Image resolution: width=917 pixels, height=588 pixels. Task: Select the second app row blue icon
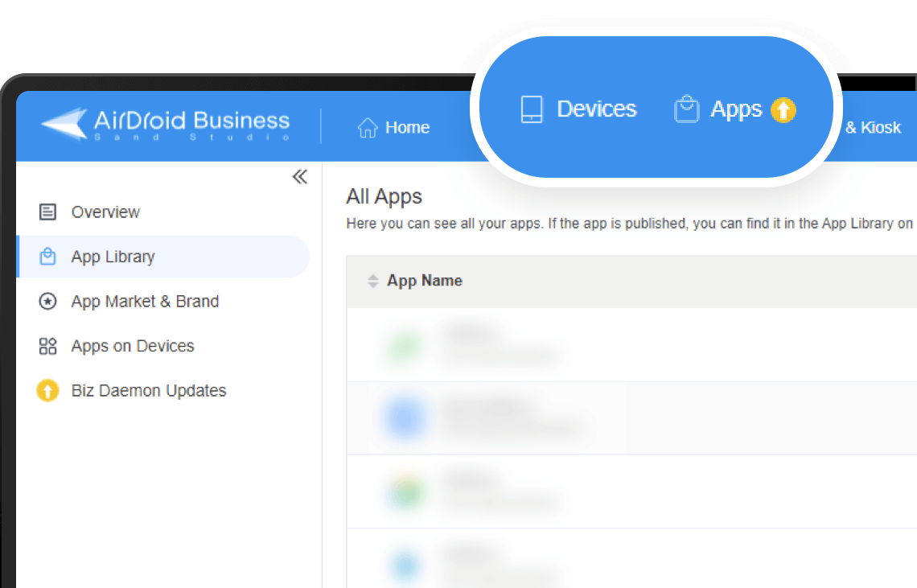405,417
